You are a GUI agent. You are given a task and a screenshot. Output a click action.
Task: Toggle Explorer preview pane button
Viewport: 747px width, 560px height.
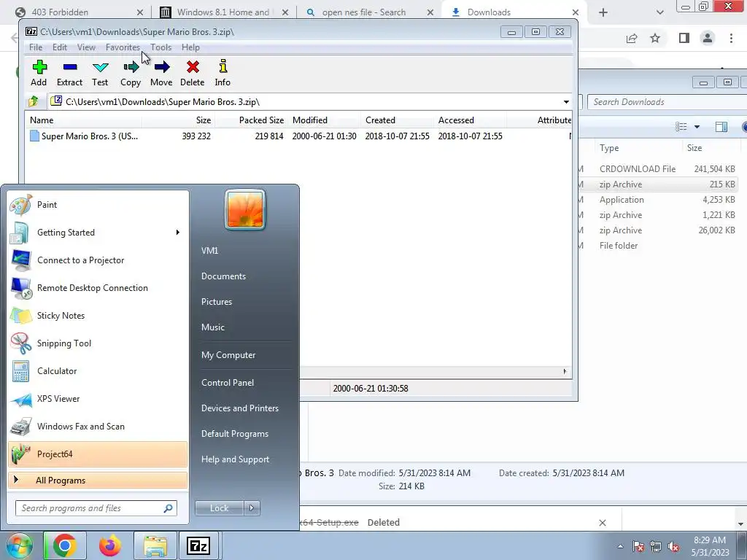[x=721, y=127]
